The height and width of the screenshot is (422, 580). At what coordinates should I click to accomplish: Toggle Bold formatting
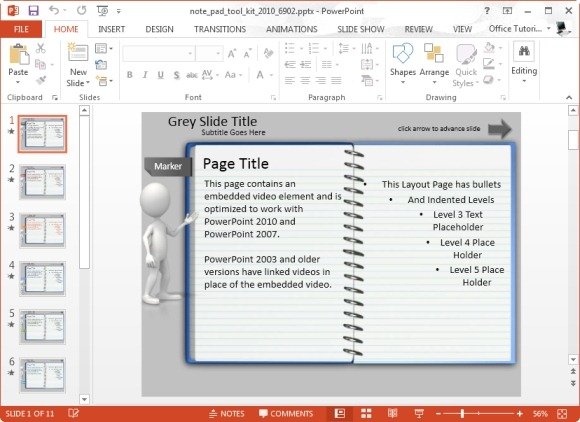pos(129,75)
